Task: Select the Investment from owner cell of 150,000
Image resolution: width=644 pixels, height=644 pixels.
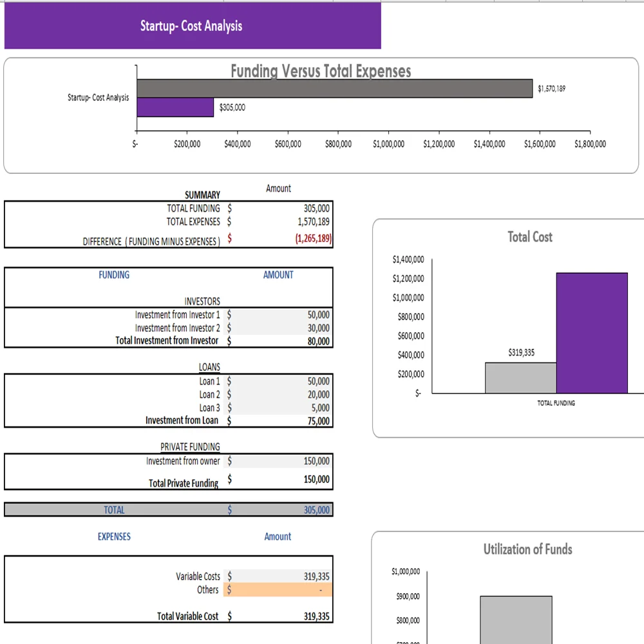Action: pyautogui.click(x=303, y=461)
